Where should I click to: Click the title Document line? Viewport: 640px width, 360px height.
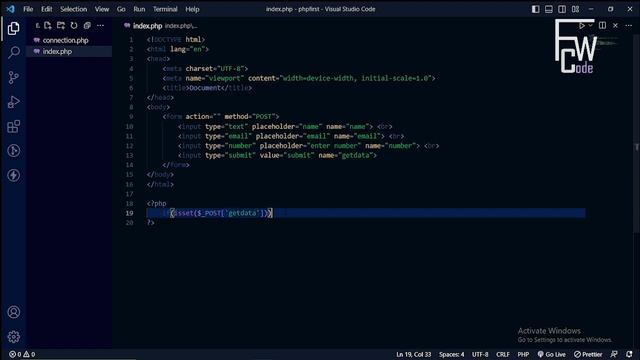[x=207, y=88]
